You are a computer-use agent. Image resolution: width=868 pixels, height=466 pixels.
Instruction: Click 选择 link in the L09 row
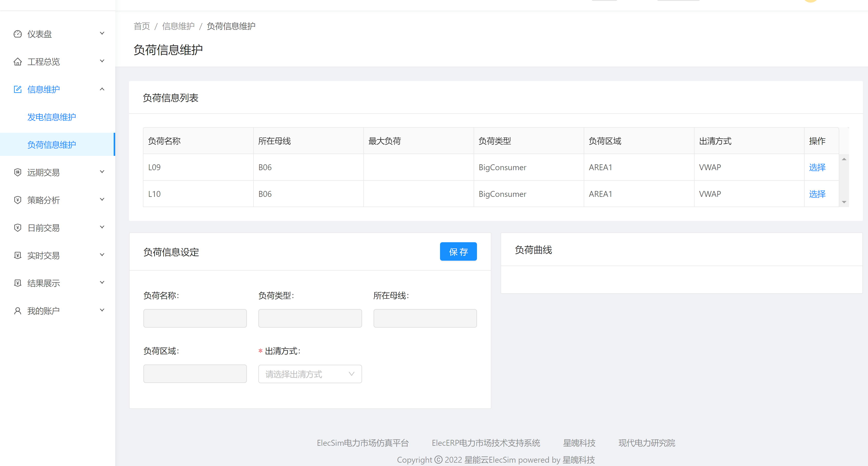(817, 167)
